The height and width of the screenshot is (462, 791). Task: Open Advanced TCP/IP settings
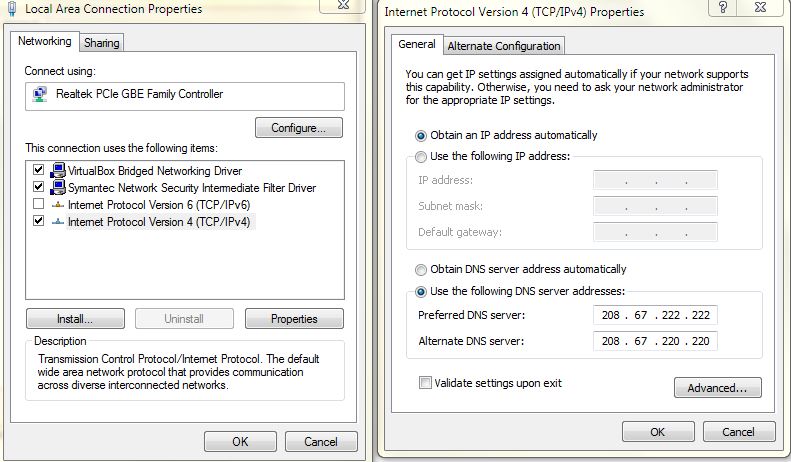click(x=717, y=388)
